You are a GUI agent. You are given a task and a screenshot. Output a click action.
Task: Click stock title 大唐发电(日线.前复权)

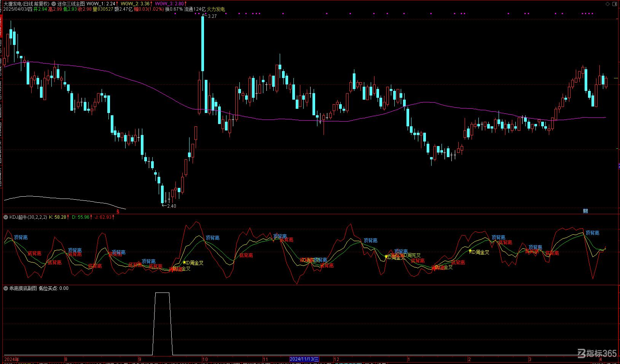coord(26,4)
